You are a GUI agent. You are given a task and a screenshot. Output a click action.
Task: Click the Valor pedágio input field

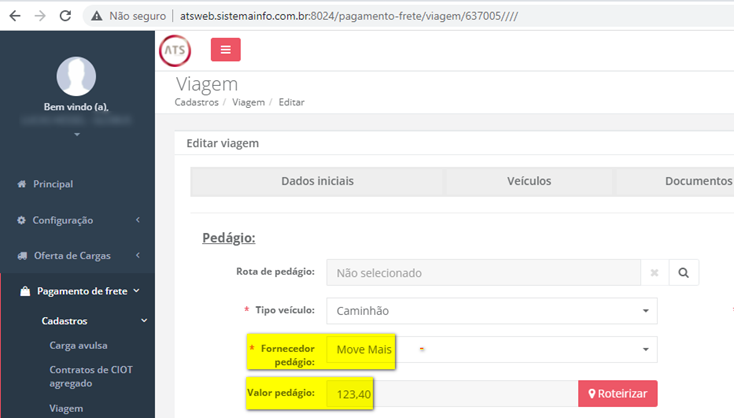(x=452, y=394)
